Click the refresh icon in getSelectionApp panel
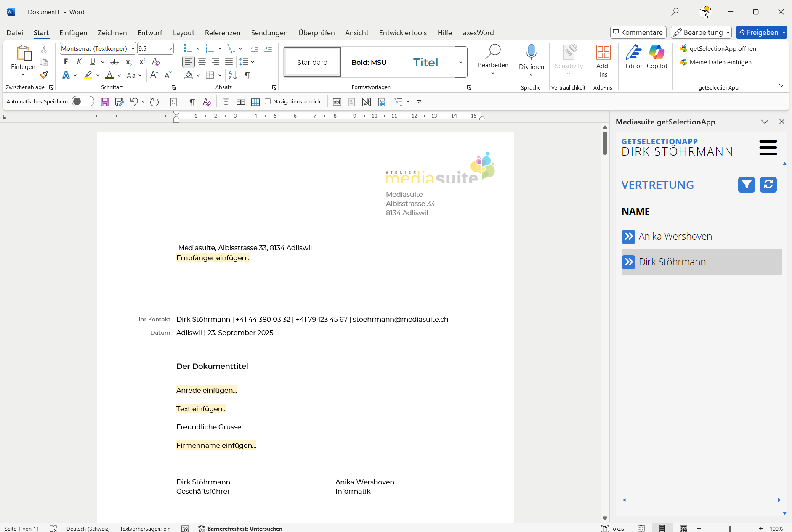Screen dimensions: 792x532 [768, 185]
